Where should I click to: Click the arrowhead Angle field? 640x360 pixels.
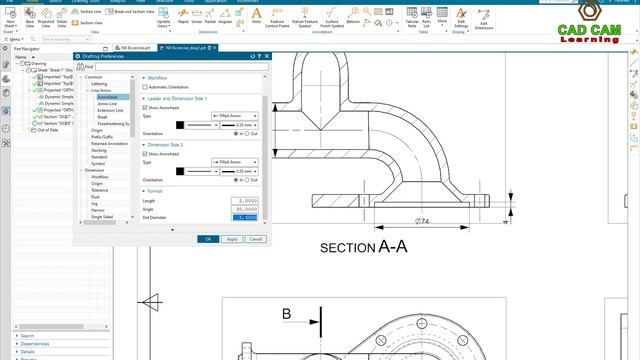[x=244, y=209]
